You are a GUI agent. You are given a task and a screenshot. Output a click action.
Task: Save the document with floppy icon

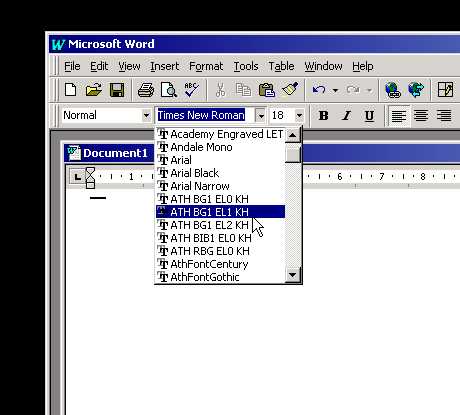click(x=117, y=90)
